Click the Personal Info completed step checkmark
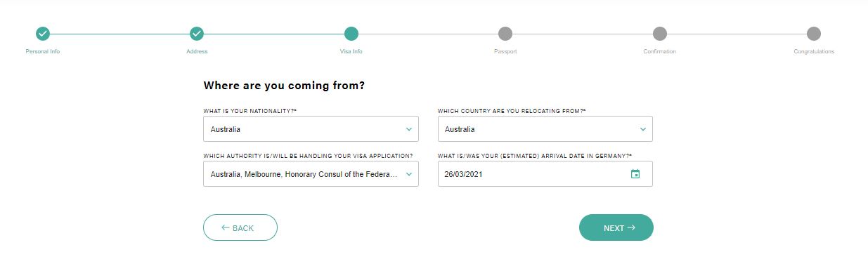Image resolution: width=868 pixels, height=271 pixels. [43, 34]
